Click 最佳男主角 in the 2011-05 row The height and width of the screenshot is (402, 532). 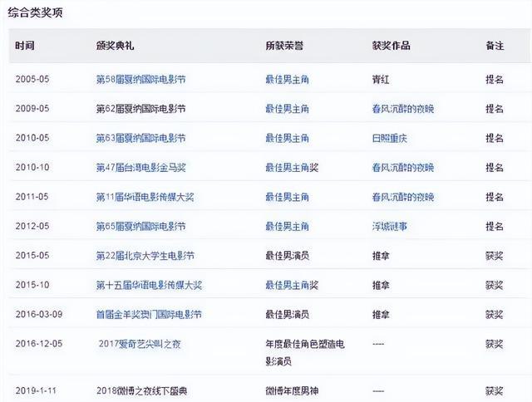click(x=287, y=197)
